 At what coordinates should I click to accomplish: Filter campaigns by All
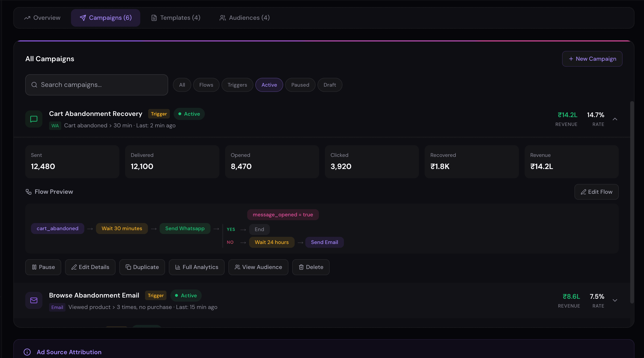point(182,85)
